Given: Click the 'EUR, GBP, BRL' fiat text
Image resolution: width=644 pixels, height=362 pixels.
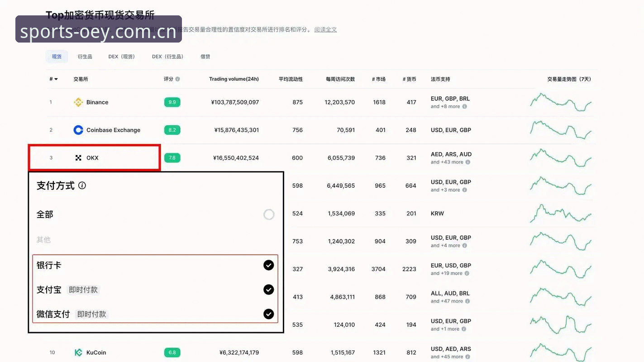Looking at the screenshot, I should click(450, 99).
